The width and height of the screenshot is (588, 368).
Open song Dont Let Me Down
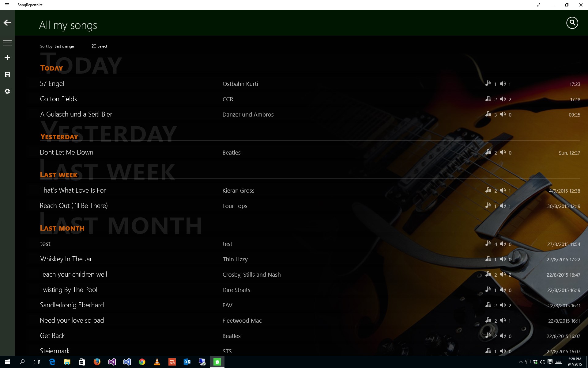66,152
